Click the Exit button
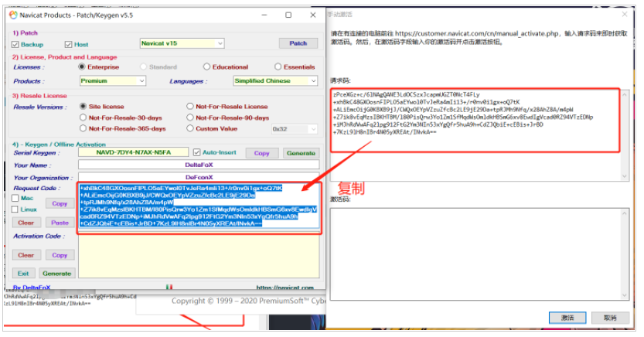Viewport: 644px width, 337px height. point(23,274)
